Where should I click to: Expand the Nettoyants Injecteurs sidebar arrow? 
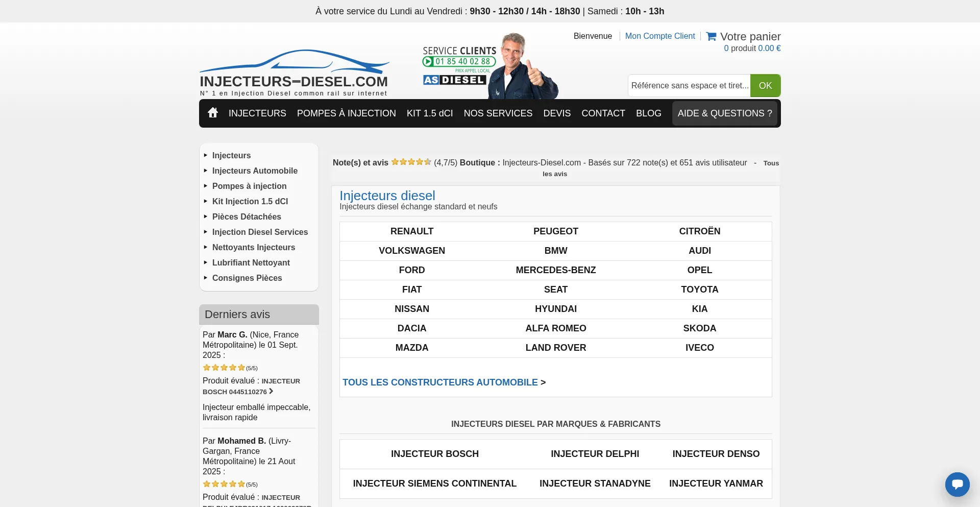point(206,247)
